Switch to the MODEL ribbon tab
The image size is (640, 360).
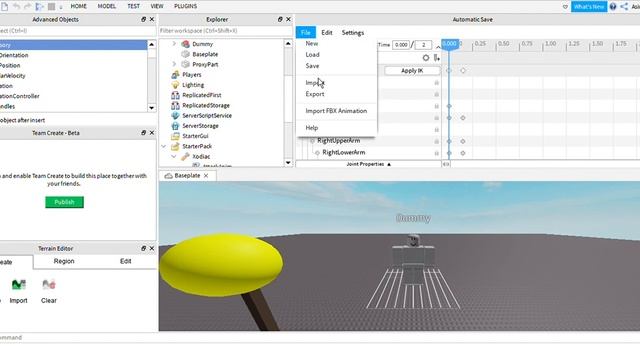pyautogui.click(x=107, y=7)
